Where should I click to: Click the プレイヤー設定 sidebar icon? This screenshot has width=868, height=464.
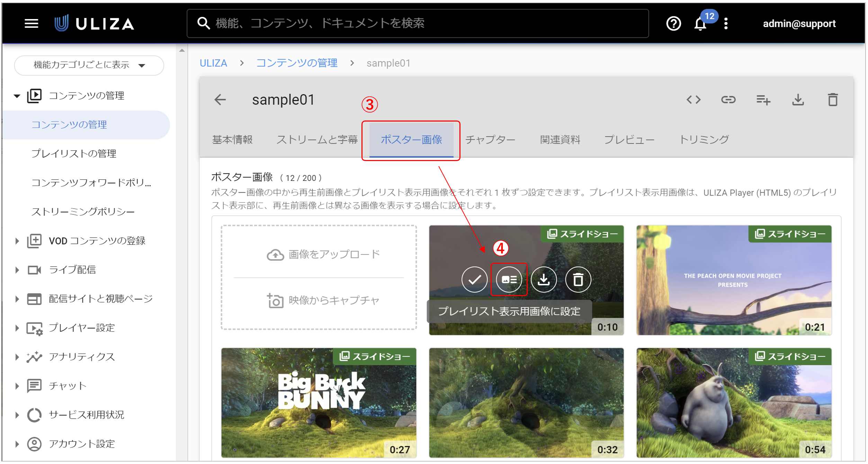34,328
